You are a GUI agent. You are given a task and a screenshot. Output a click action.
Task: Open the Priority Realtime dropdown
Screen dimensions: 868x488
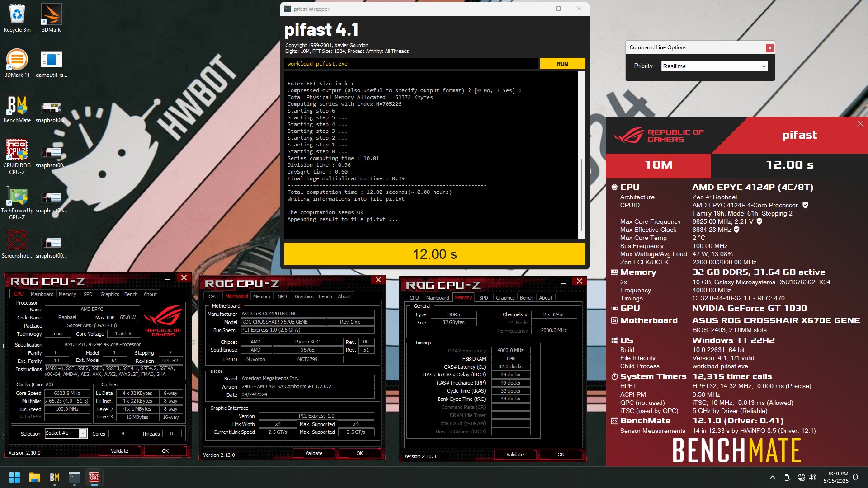[714, 66]
